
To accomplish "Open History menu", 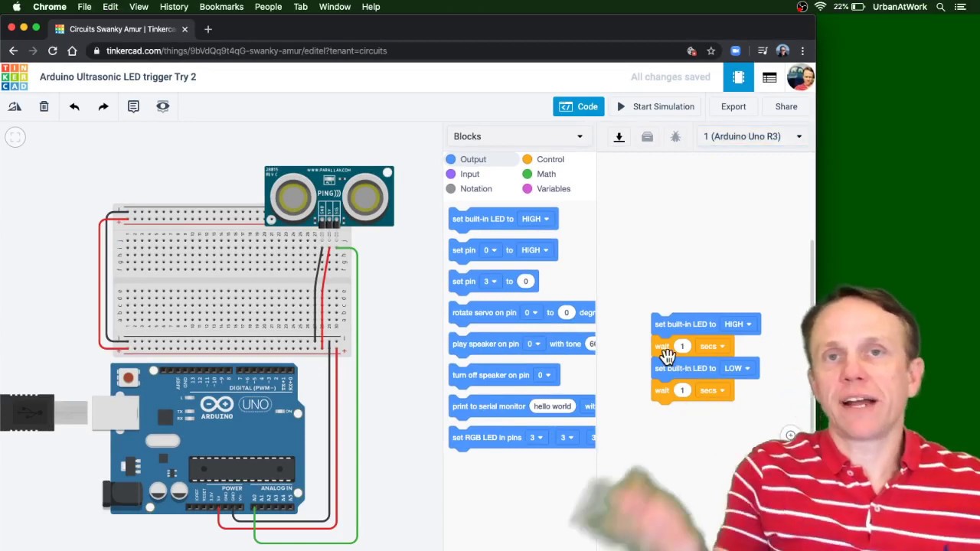I will click(174, 7).
